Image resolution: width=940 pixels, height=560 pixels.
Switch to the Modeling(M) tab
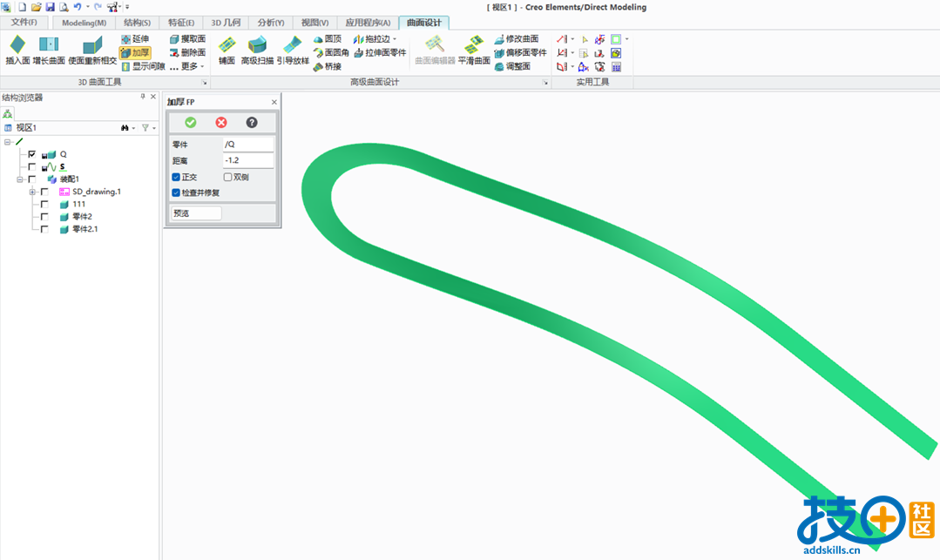85,23
